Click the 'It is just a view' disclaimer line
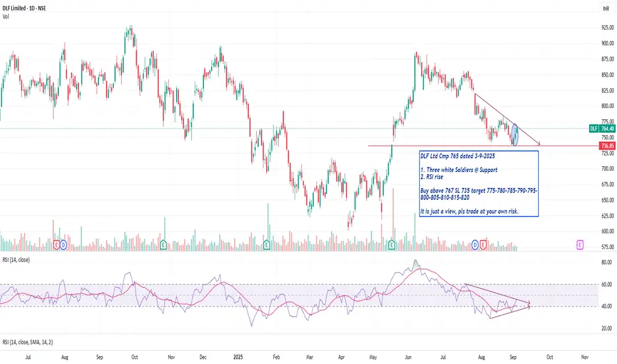Image resolution: width=617 pixels, height=364 pixels. 469,211
